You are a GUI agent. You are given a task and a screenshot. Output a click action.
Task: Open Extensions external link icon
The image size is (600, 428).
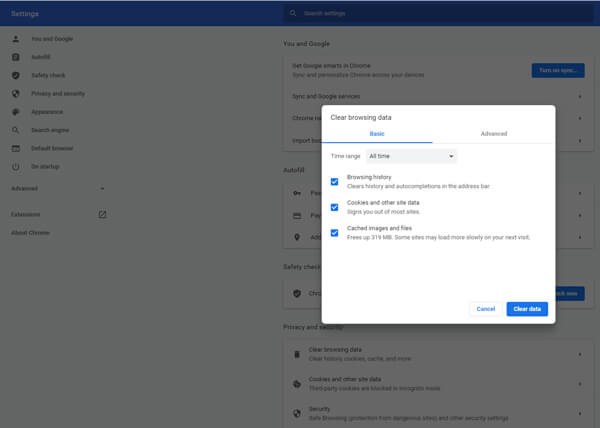[103, 215]
